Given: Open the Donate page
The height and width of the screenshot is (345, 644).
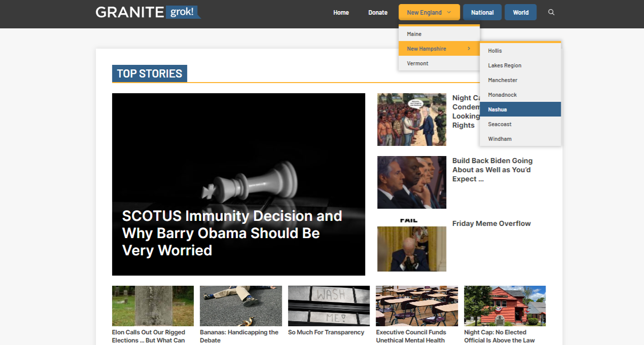Looking at the screenshot, I should [x=378, y=13].
